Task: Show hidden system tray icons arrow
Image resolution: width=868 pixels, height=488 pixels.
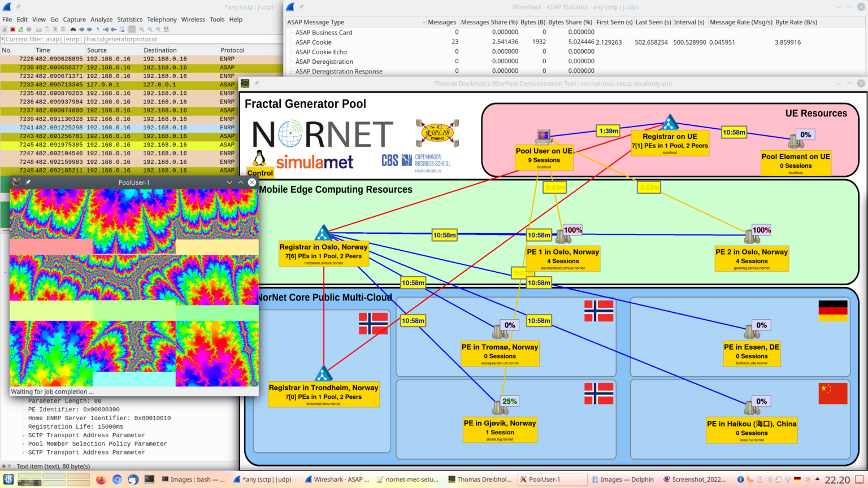Action: 817,480
